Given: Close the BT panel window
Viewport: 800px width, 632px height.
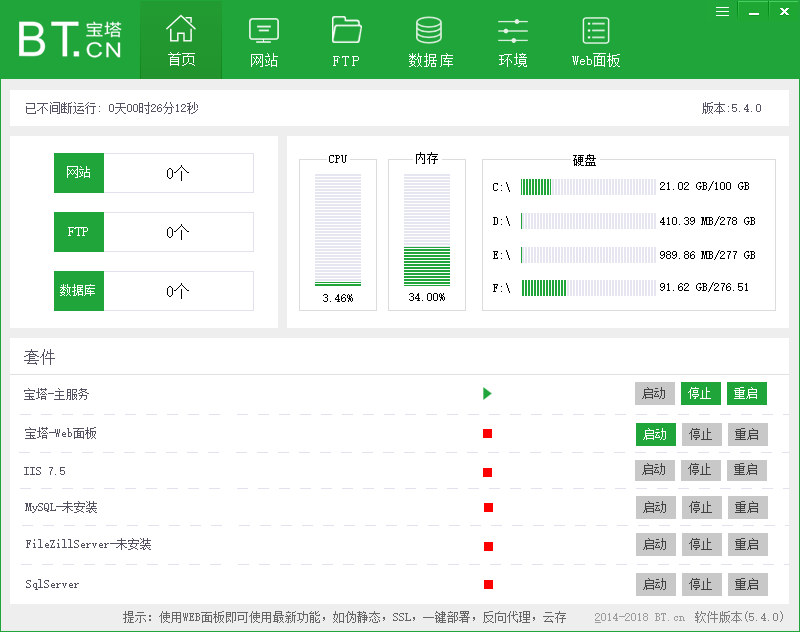Looking at the screenshot, I should point(784,11).
